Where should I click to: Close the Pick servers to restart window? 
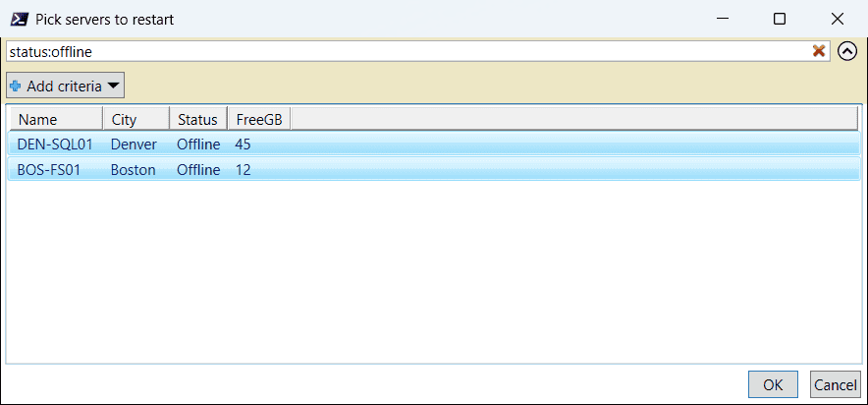pyautogui.click(x=837, y=19)
